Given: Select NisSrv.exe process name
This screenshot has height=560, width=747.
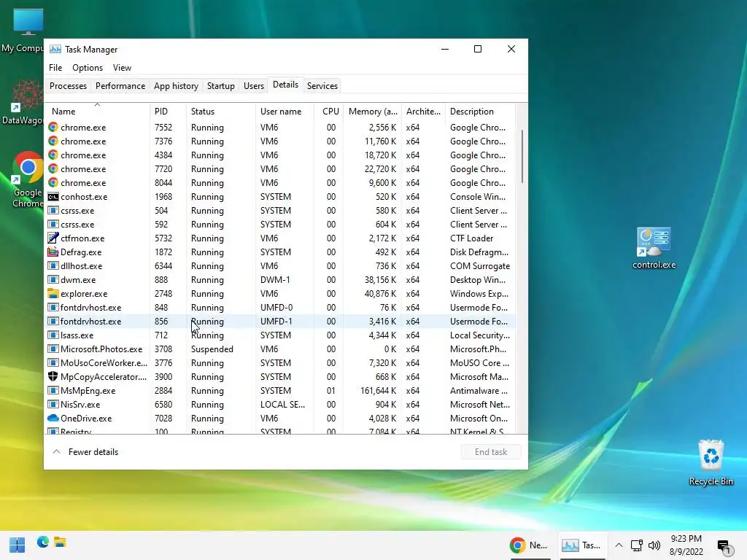Looking at the screenshot, I should [80, 404].
